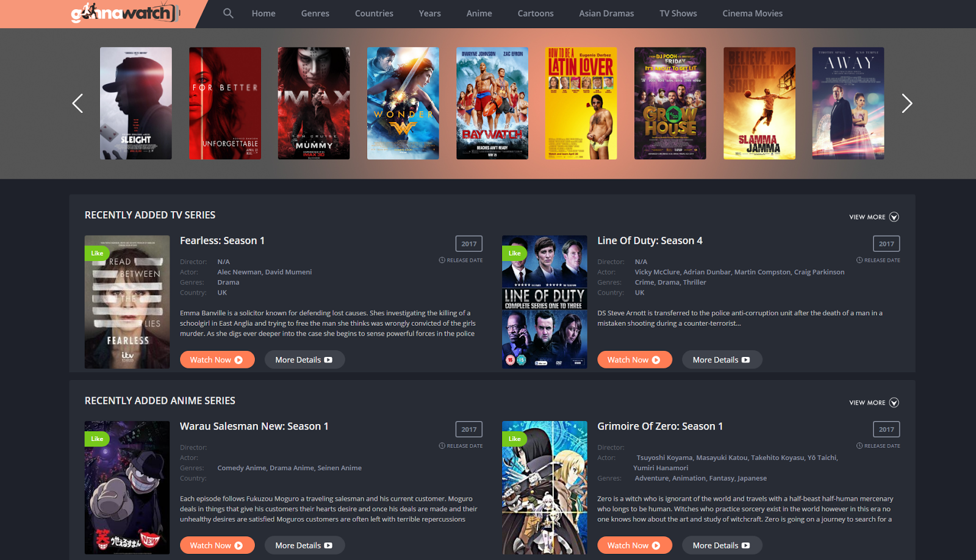Open the Countries menu
The width and height of the screenshot is (976, 560).
[x=374, y=13]
